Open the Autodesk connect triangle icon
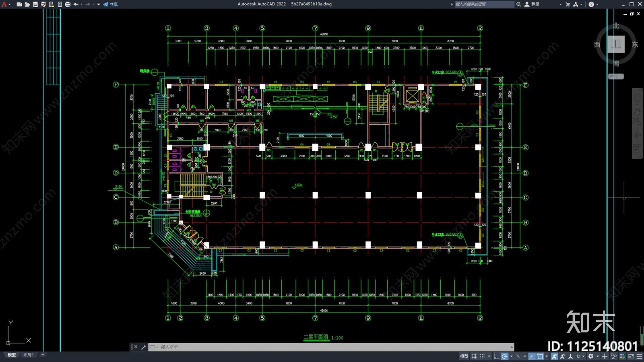This screenshot has height=362, width=644. tap(576, 4)
